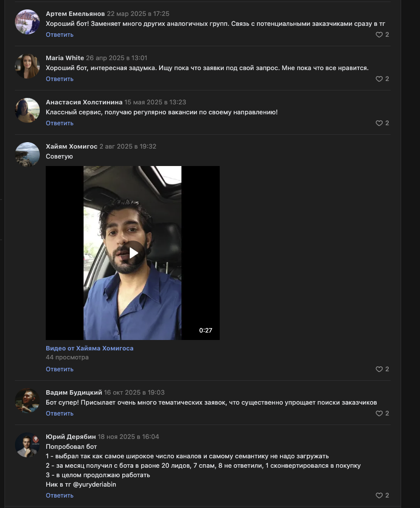This screenshot has width=420, height=508.
Task: Like Артем Емельянов's comment with the heart
Action: (x=379, y=35)
